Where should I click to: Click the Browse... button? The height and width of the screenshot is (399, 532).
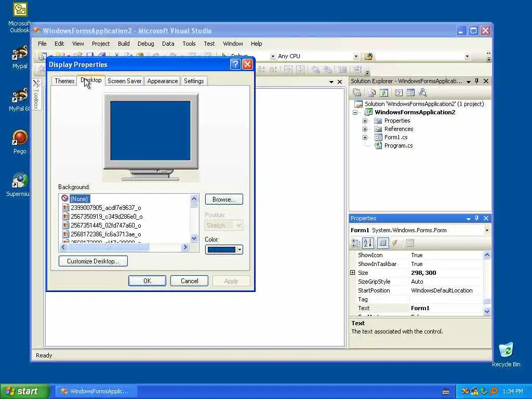pyautogui.click(x=224, y=199)
